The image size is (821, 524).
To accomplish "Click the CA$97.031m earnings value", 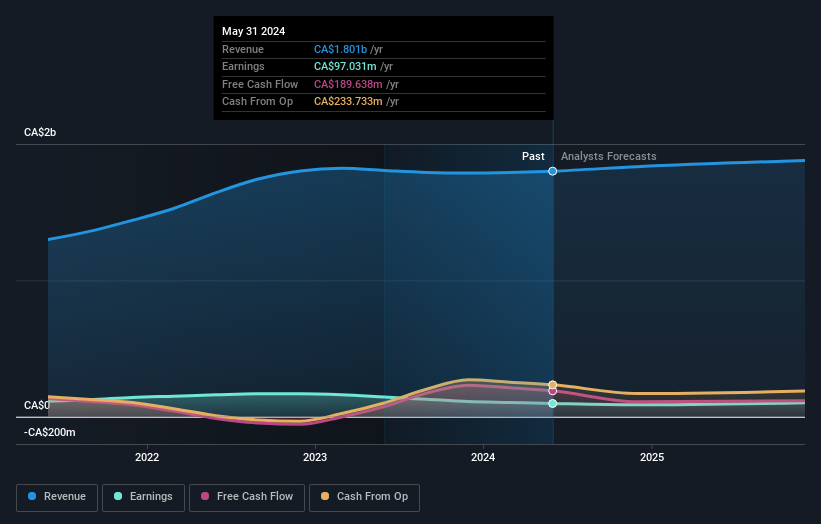I will pyautogui.click(x=345, y=66).
